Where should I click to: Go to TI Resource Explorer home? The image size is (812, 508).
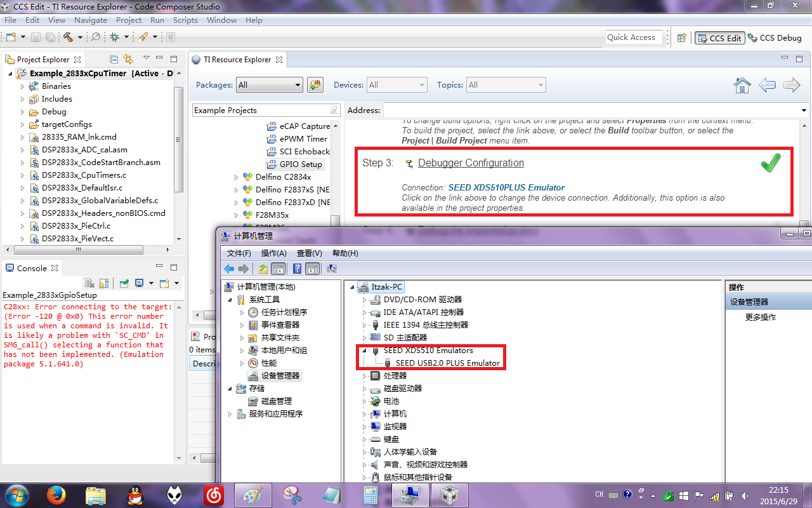742,85
